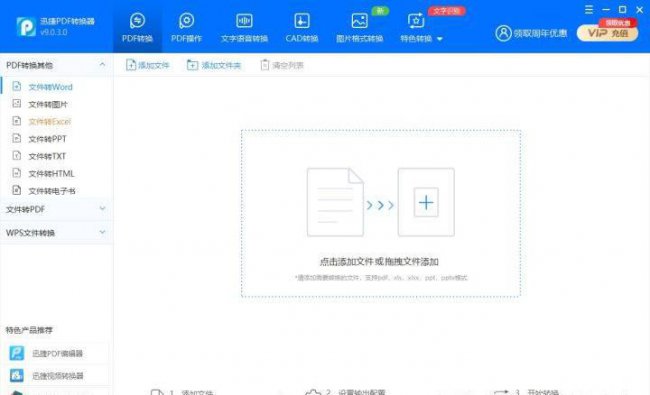This screenshot has height=395, width=650.
Task: Click the 迅捷PDF编辑器 icon
Action: tap(17, 353)
